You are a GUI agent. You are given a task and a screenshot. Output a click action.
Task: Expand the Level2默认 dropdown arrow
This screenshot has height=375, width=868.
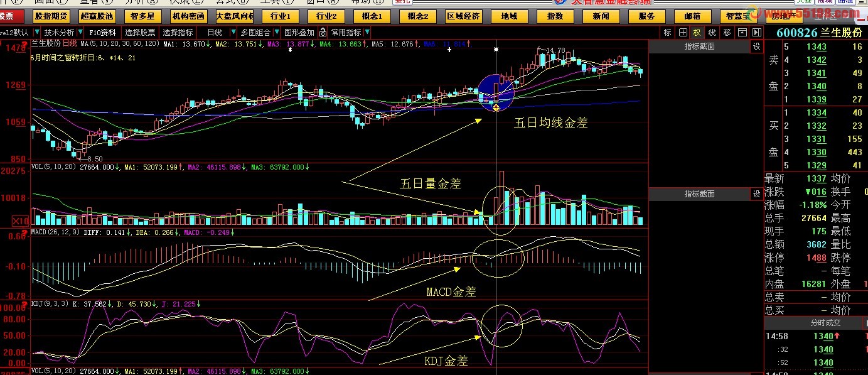pos(37,32)
